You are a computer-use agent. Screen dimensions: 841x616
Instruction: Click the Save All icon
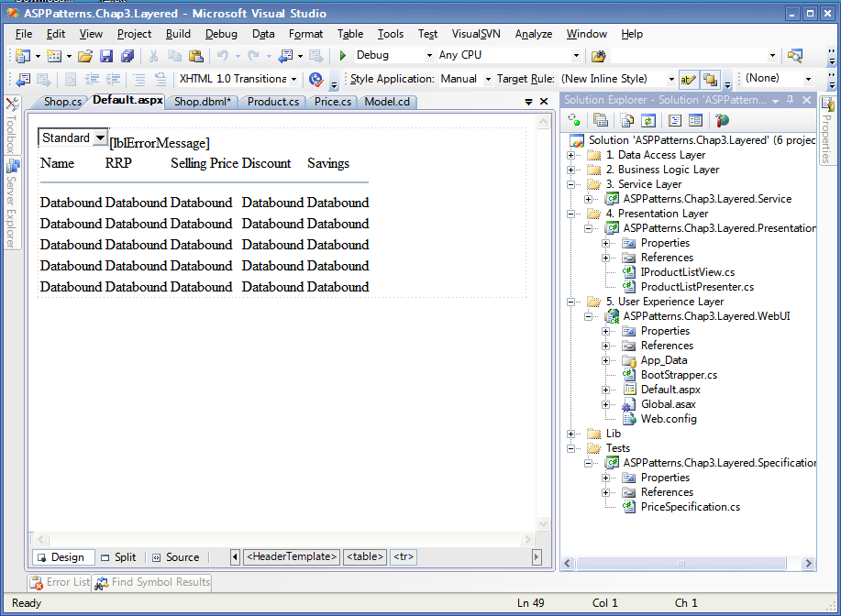pyautogui.click(x=127, y=55)
